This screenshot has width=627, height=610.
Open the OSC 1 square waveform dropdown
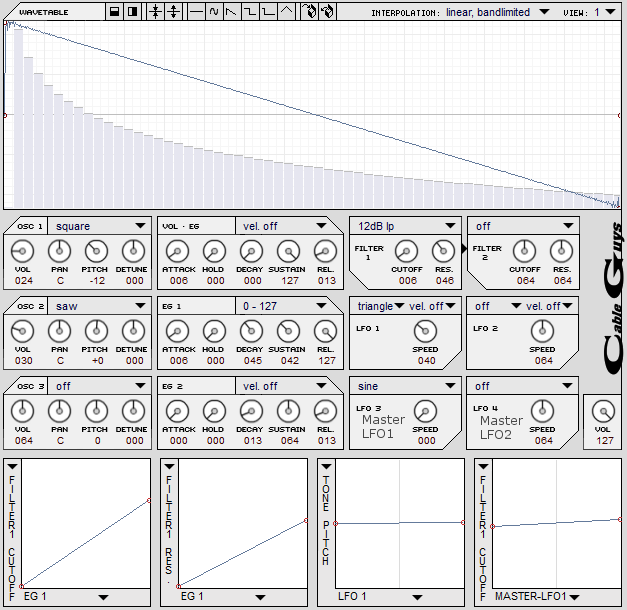99,226
